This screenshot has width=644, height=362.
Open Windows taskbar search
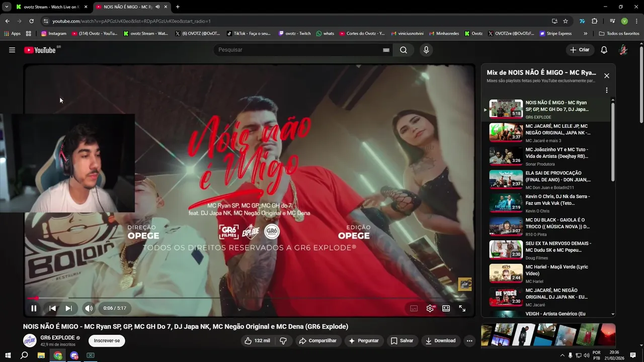point(24,355)
